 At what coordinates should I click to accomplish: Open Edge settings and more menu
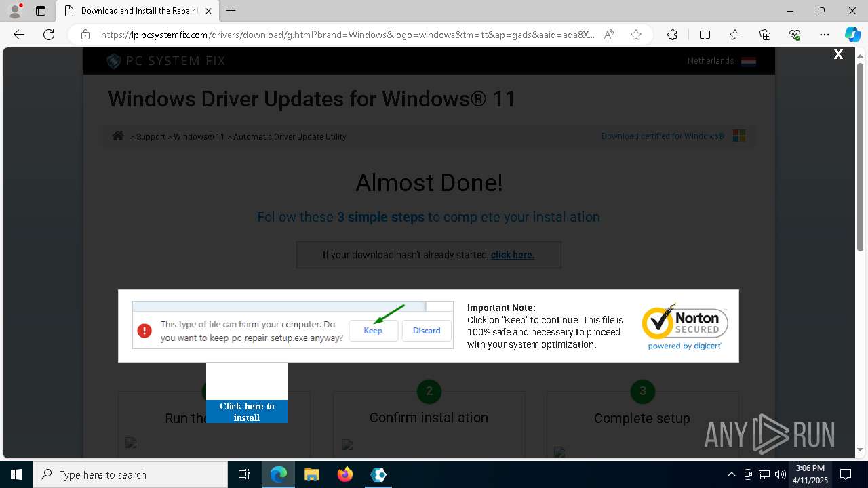(825, 35)
